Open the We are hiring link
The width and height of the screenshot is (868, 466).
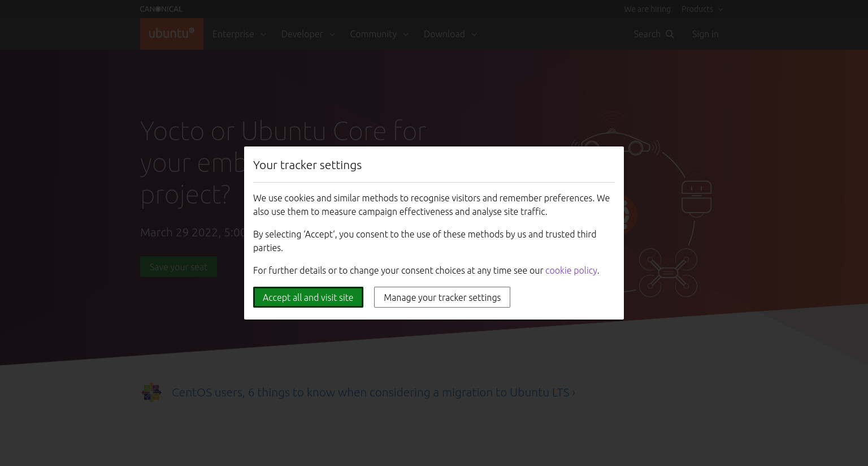pos(647,9)
